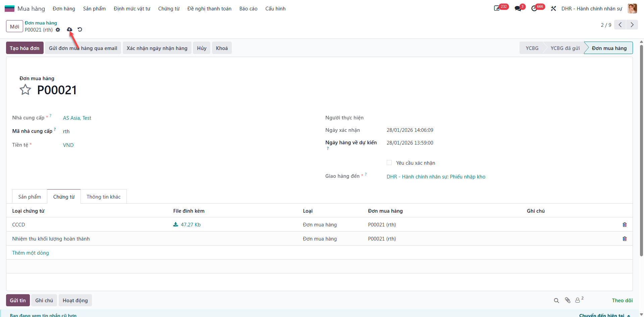Open chat messages icon with 3 badge

tap(518, 8)
